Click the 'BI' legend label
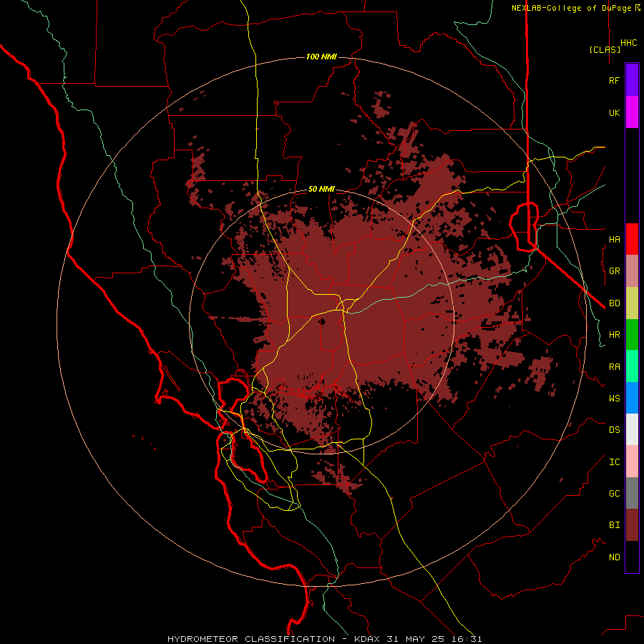Screen dimensions: 644x644 click(x=614, y=525)
